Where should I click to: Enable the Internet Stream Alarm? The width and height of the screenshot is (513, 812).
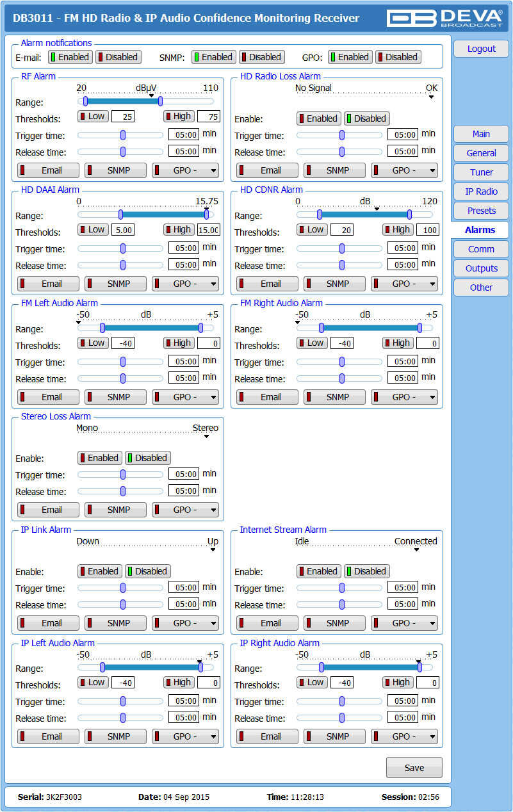pos(318,571)
